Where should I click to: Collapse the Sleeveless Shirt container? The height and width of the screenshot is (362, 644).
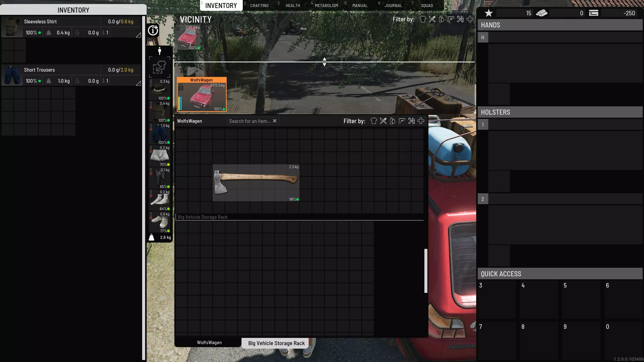point(138,35)
